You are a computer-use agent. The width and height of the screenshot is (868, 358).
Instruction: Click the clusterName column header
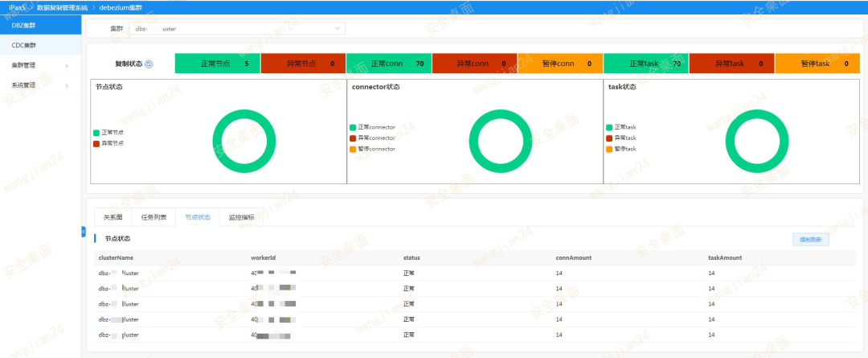coord(116,257)
